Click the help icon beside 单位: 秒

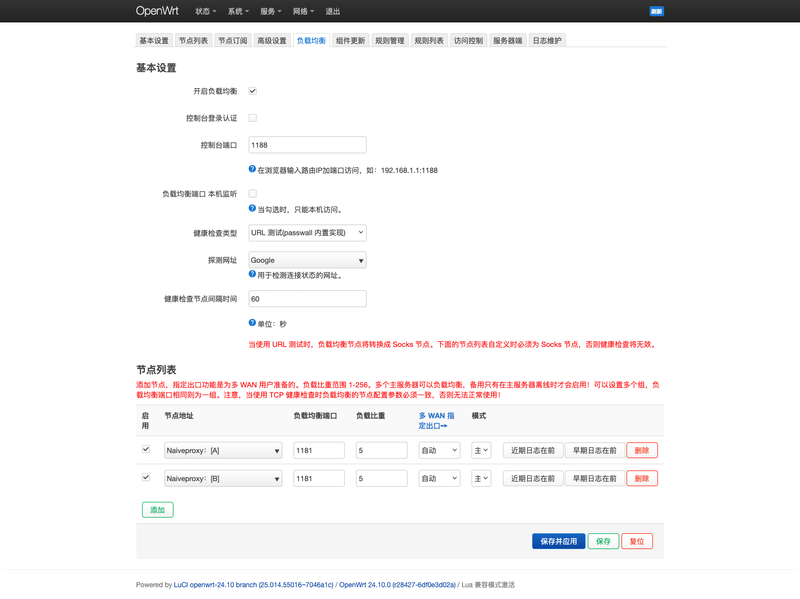coord(253,323)
